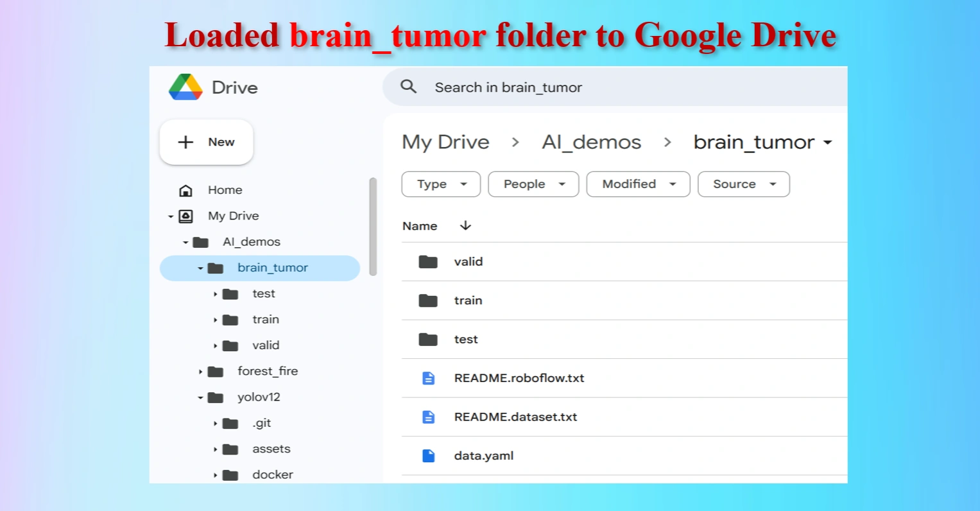Expand the assets tree node
Viewport: 980px width, 511px height.
click(215, 449)
